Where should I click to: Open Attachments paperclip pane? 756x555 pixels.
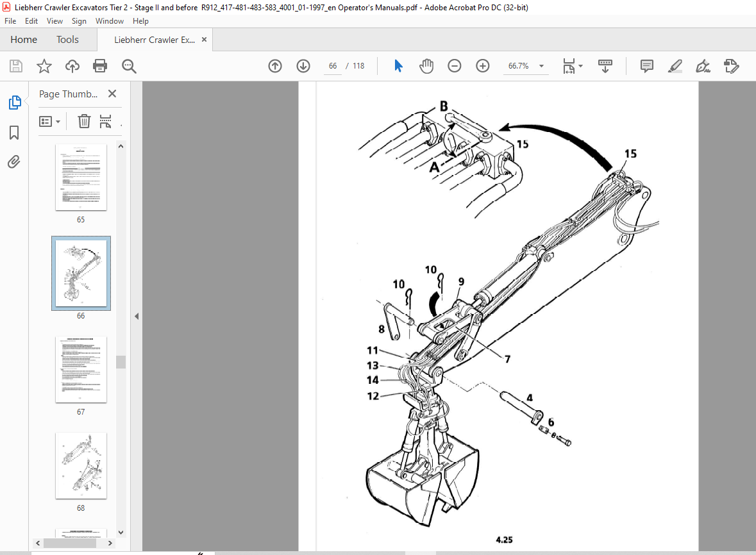(14, 162)
